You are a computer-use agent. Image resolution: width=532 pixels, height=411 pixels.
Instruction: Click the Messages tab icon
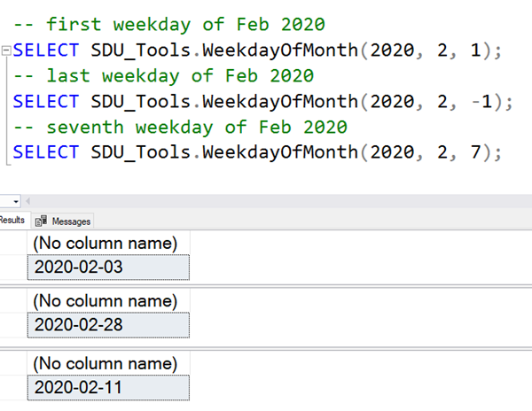pyautogui.click(x=41, y=221)
